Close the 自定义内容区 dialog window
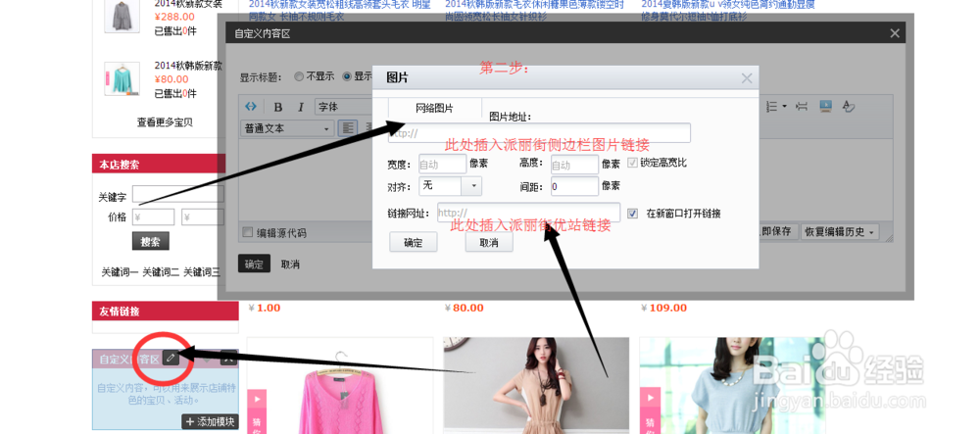The image size is (980, 434). [x=895, y=33]
